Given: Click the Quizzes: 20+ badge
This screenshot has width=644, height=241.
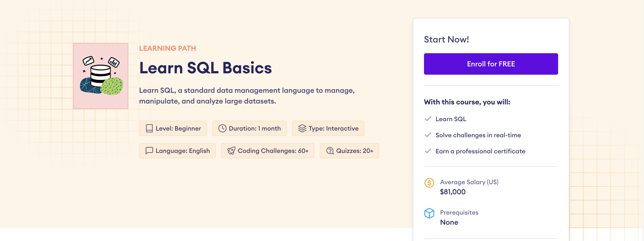Looking at the screenshot, I should (349, 151).
